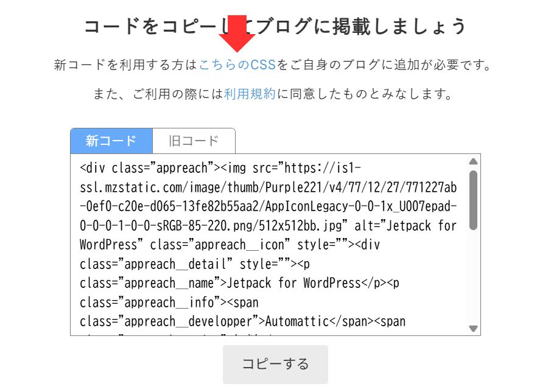
Task: Click the heading コードをコピーしてブログに掲載しましょう
Action: click(275, 26)
